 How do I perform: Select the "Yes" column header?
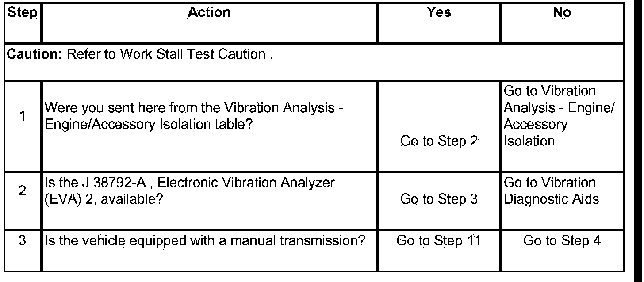[439, 13]
